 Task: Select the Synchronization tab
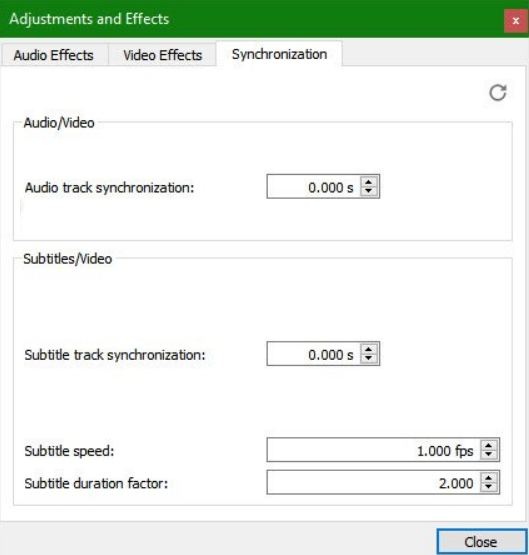tap(279, 54)
